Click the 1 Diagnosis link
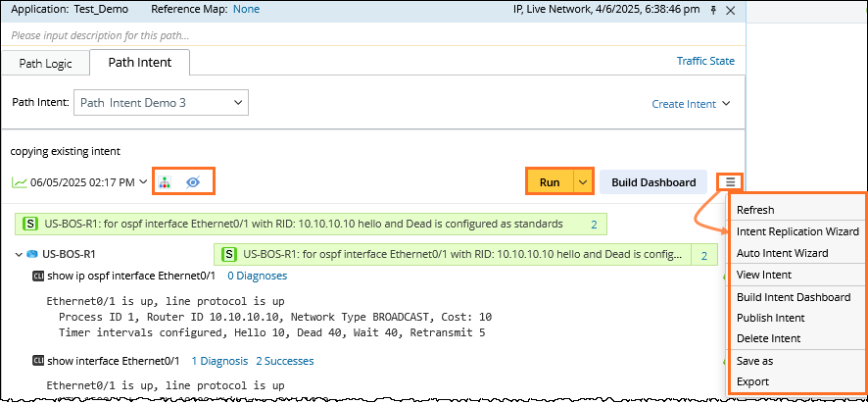 tap(219, 361)
